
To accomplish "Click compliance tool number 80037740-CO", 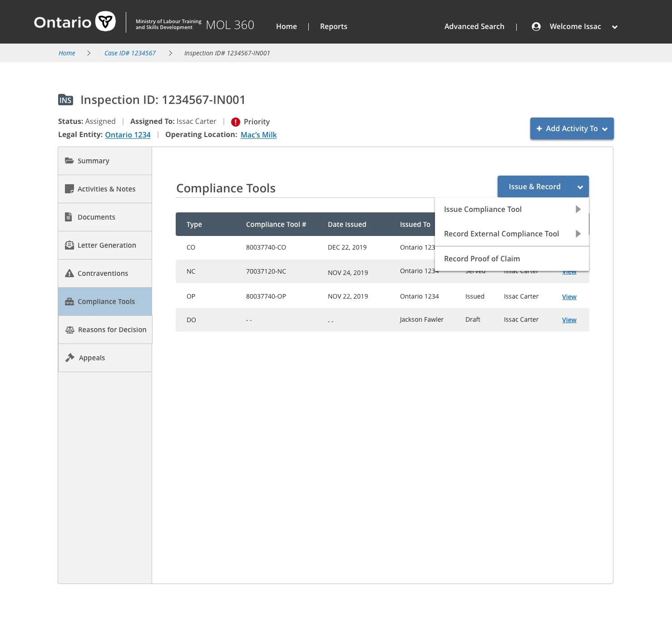I will pyautogui.click(x=266, y=247).
